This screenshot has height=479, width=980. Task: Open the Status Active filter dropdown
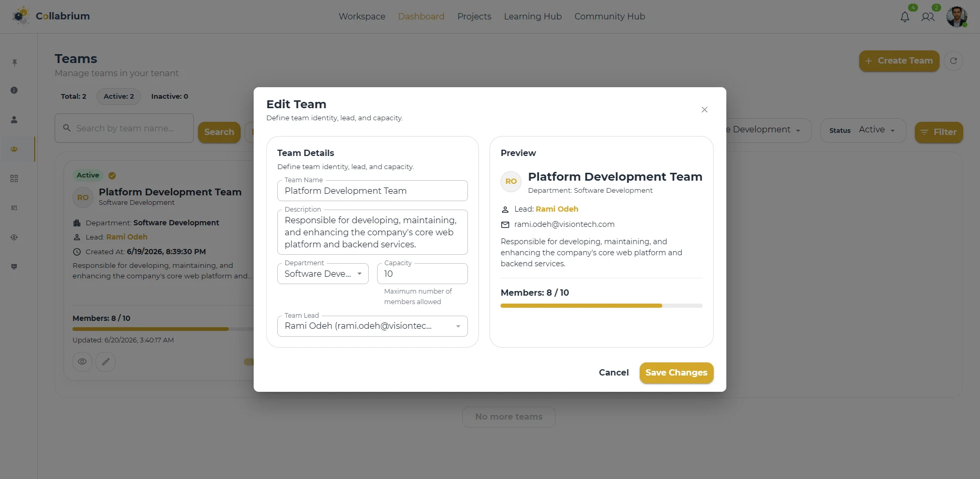point(863,130)
